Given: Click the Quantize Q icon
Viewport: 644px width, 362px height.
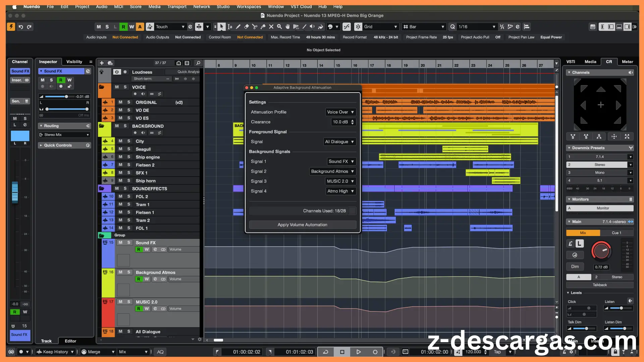Looking at the screenshot, I should pyautogui.click(x=453, y=27).
